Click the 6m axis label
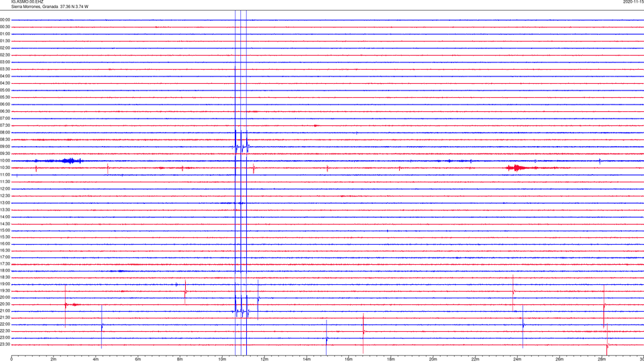This screenshot has height=362, width=644. [138, 359]
